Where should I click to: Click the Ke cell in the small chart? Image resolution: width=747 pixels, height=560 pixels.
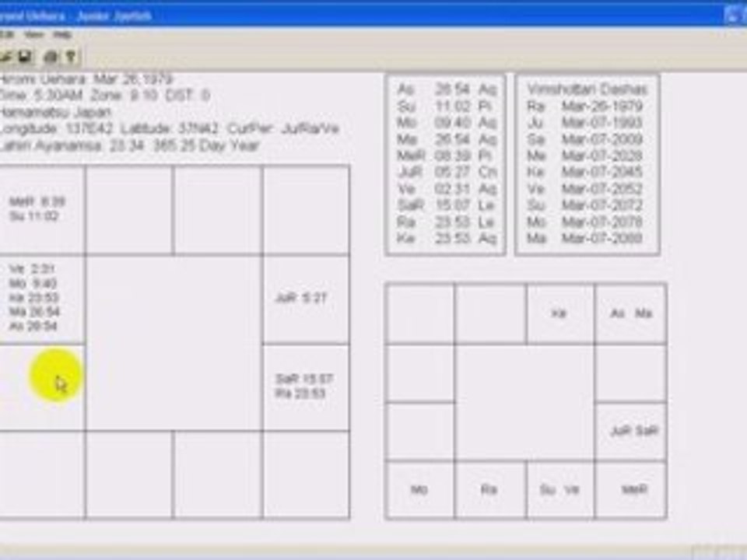click(561, 313)
